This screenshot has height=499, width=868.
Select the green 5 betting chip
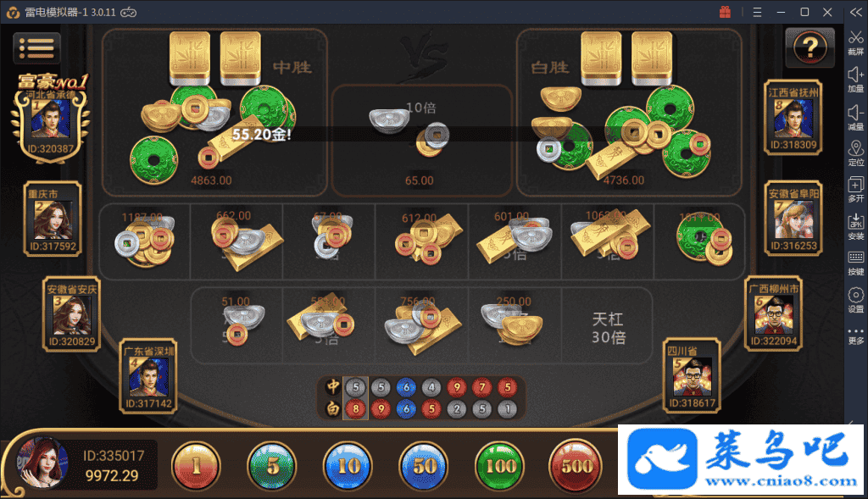coord(272,466)
